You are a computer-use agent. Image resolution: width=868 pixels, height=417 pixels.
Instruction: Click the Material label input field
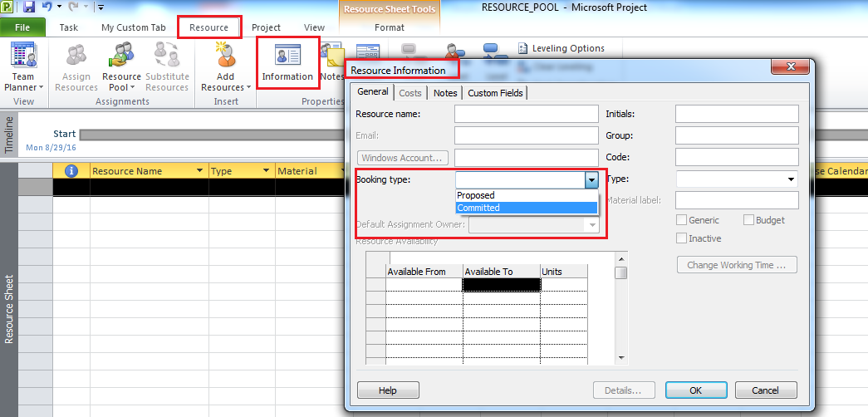coord(737,200)
